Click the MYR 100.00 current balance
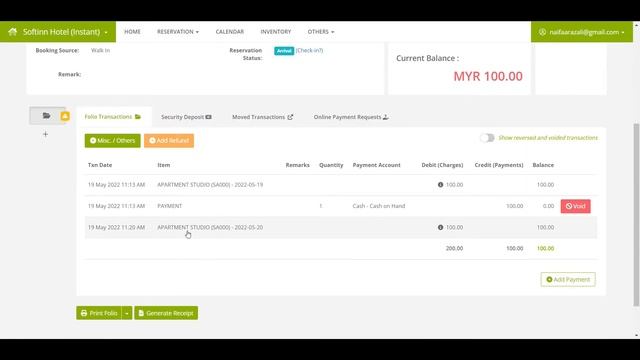This screenshot has height=360, width=640. pyautogui.click(x=488, y=76)
